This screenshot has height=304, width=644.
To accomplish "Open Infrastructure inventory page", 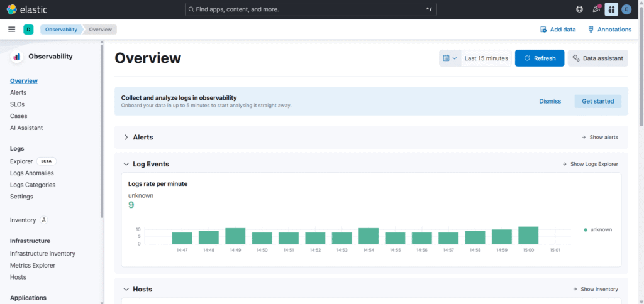I will tap(43, 254).
